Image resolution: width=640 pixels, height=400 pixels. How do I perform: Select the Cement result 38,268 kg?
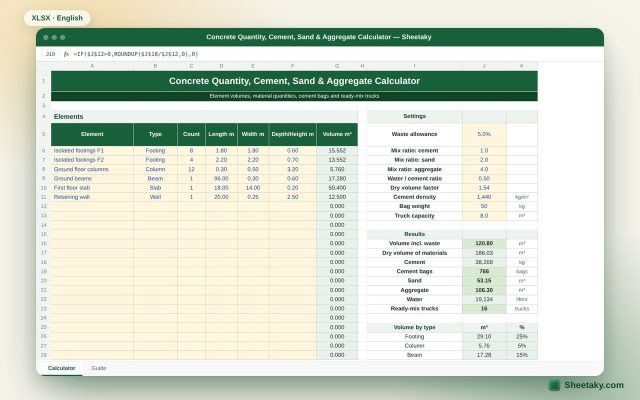coord(484,262)
